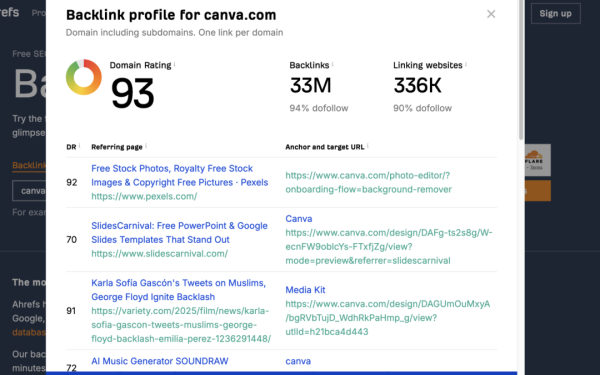Open the variety.com article URL
Viewport: 600px width, 375px height.
181,324
